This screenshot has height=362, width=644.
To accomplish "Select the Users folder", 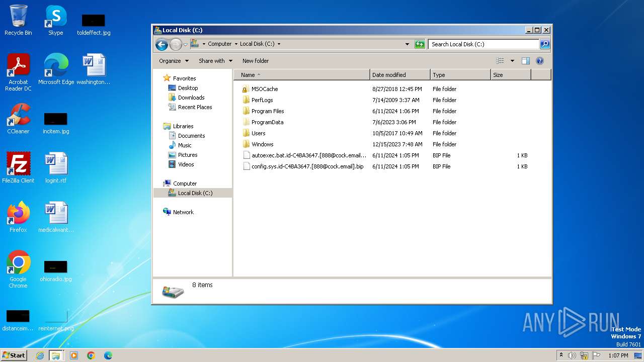I will pyautogui.click(x=258, y=133).
